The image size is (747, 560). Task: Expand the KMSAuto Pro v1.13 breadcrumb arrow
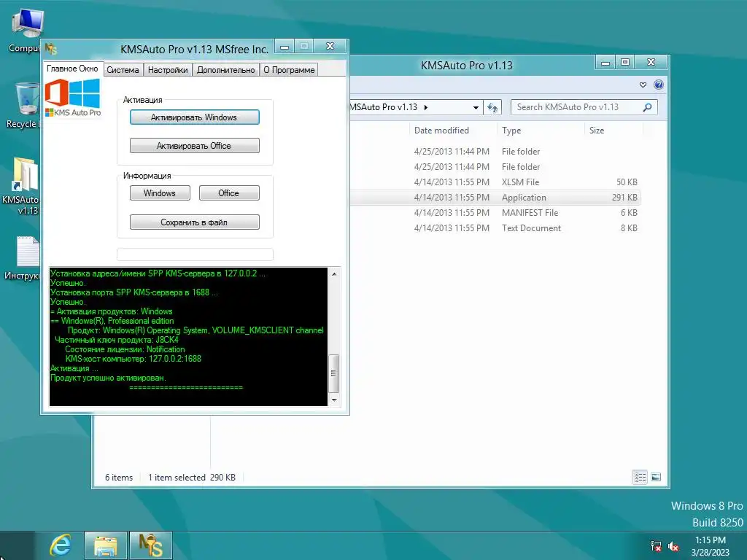426,108
